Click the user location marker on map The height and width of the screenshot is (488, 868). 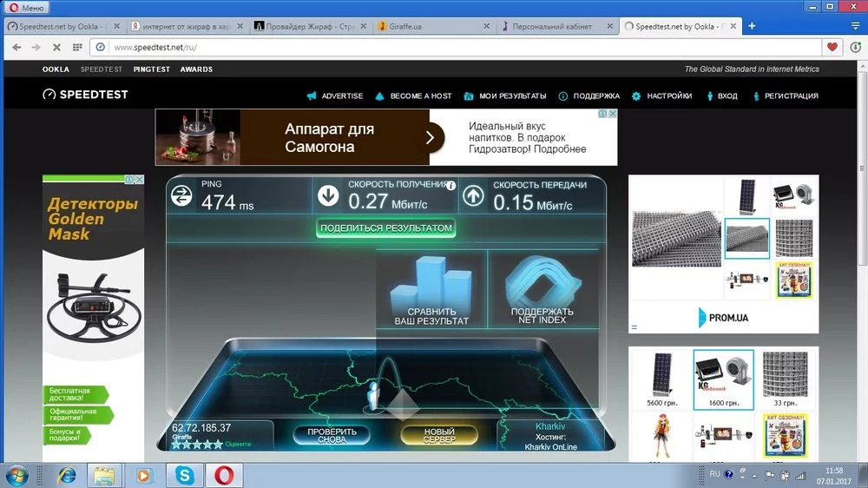tap(373, 395)
